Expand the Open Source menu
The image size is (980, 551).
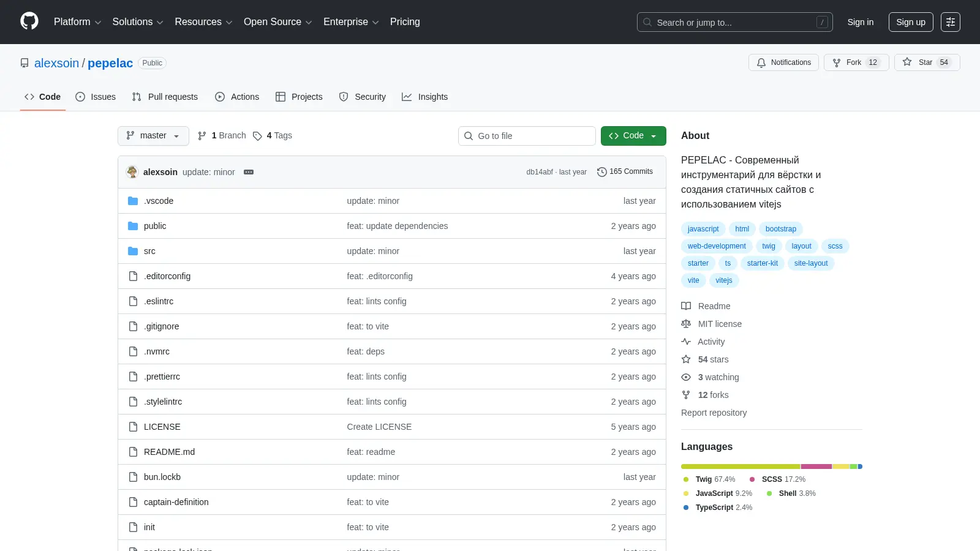pyautogui.click(x=278, y=22)
